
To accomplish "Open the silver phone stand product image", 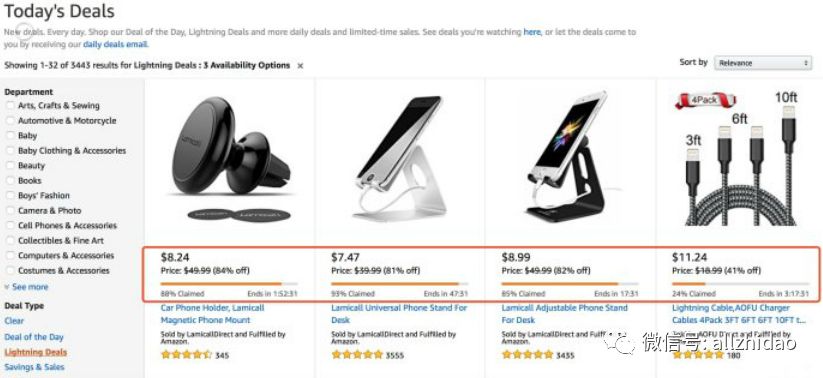I will 400,158.
